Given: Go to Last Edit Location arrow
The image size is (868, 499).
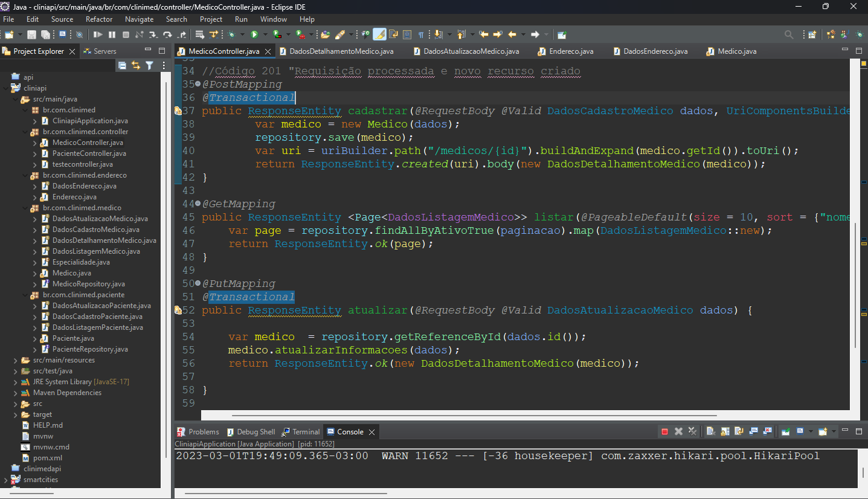Looking at the screenshot, I should pos(483,34).
